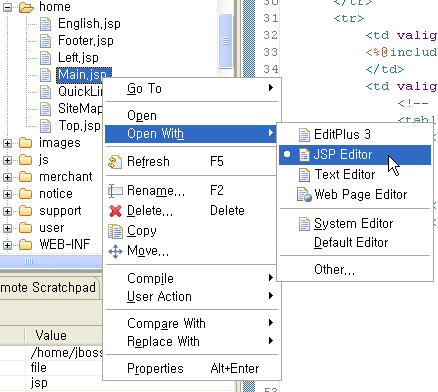The height and width of the screenshot is (392, 438).
Task: Click the 'jsp' value cell
Action: pyautogui.click(x=39, y=383)
